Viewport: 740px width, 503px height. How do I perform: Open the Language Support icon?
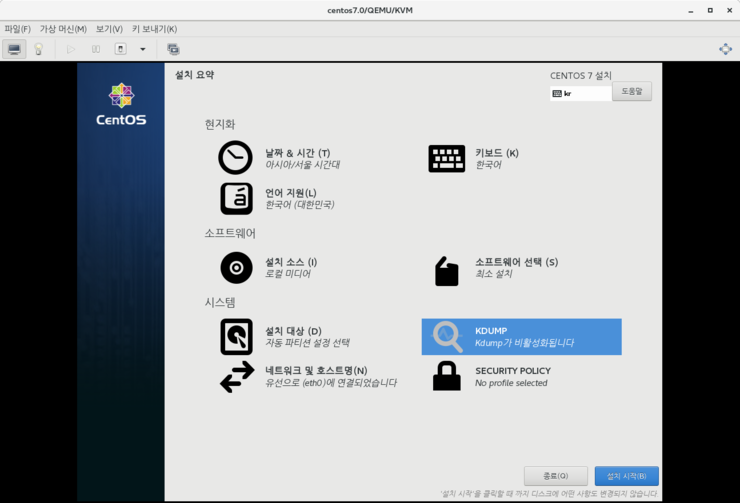click(x=236, y=198)
